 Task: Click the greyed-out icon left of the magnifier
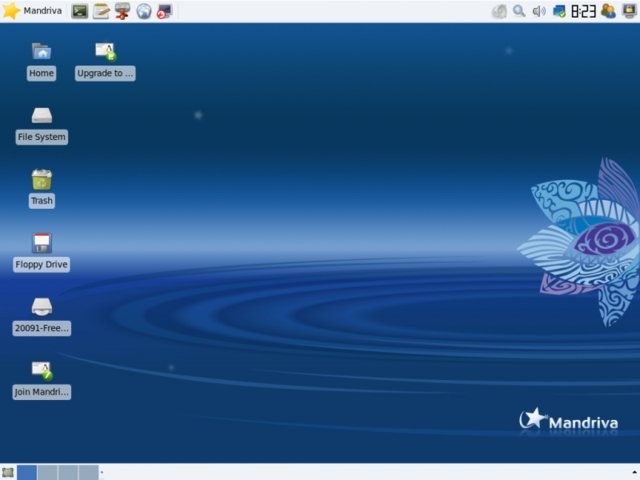click(x=499, y=11)
